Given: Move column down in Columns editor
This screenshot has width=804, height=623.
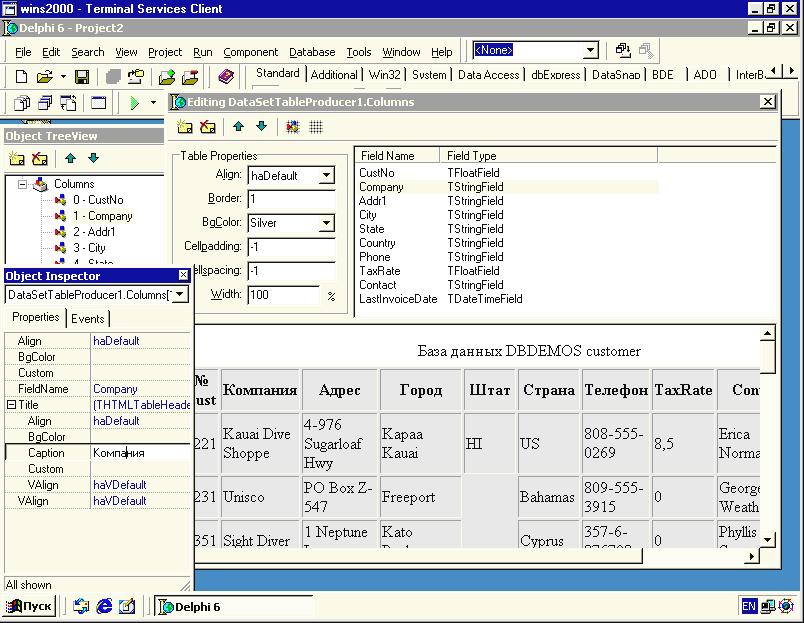Looking at the screenshot, I should click(x=262, y=127).
